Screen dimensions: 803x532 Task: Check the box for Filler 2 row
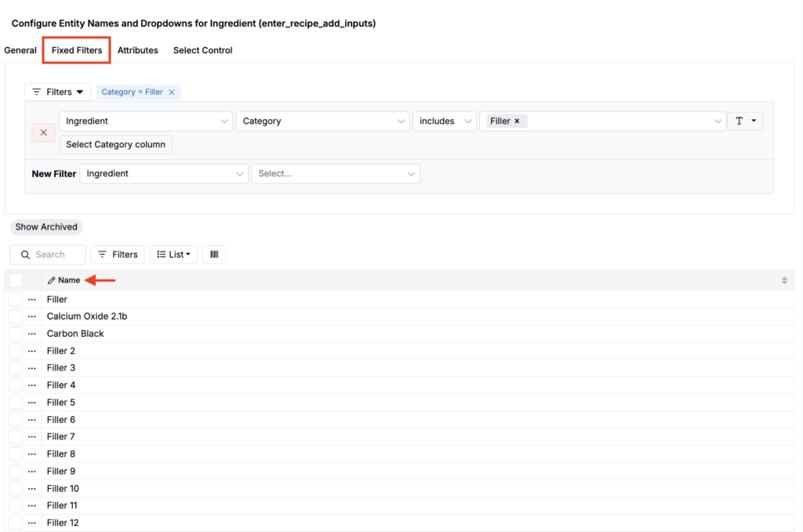(16, 351)
